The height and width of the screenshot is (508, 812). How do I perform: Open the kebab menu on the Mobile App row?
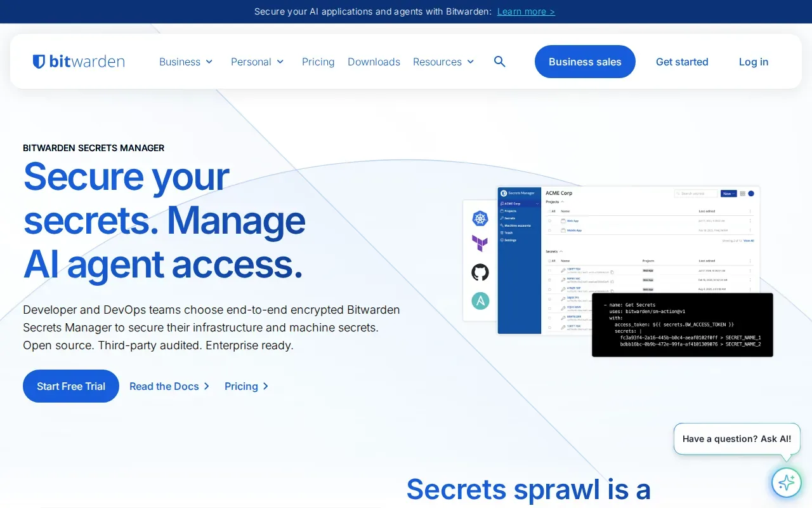[x=750, y=230]
